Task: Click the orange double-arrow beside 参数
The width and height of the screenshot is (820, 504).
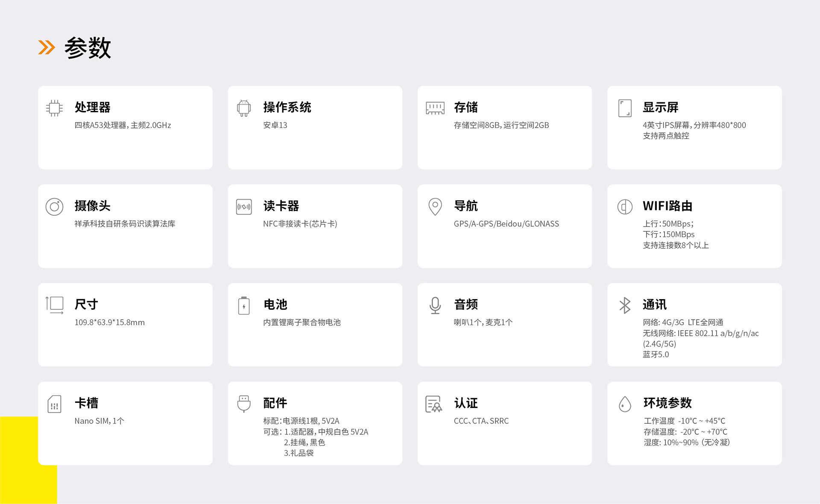Action: click(47, 47)
